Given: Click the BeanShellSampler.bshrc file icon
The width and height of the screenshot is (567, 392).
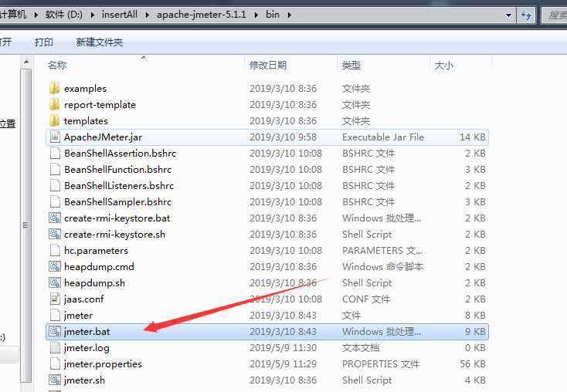Looking at the screenshot, I should pyautogui.click(x=55, y=202).
